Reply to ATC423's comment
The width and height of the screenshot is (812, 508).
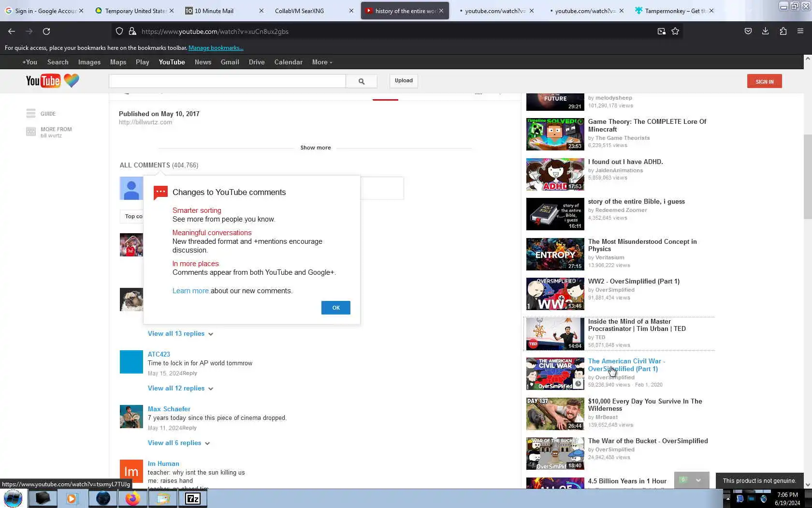tap(189, 374)
